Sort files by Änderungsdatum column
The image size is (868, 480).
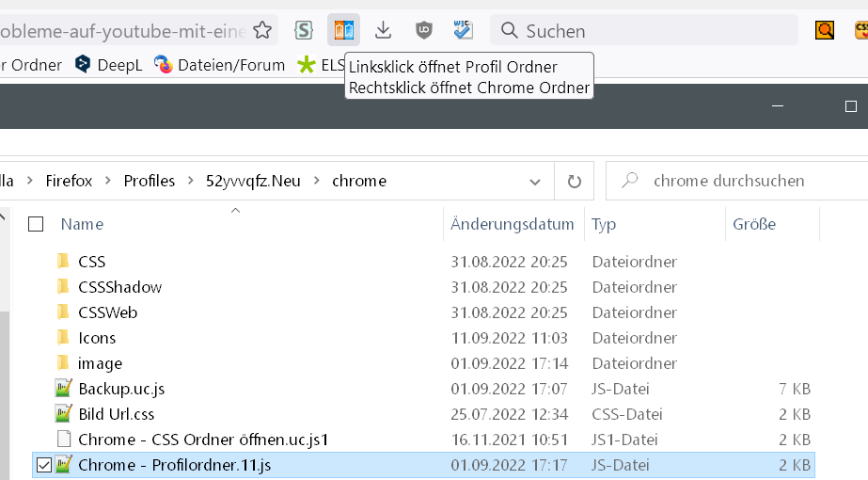[512, 224]
